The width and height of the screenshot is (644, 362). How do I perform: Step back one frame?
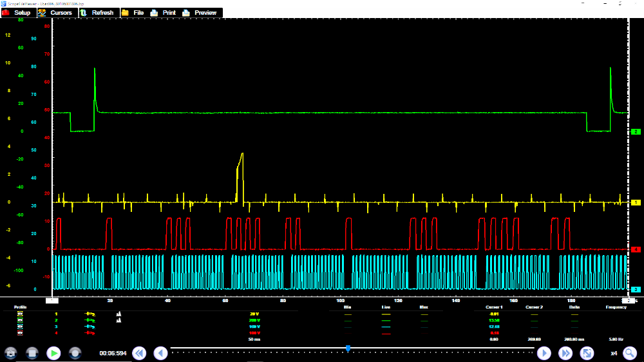coord(161,353)
